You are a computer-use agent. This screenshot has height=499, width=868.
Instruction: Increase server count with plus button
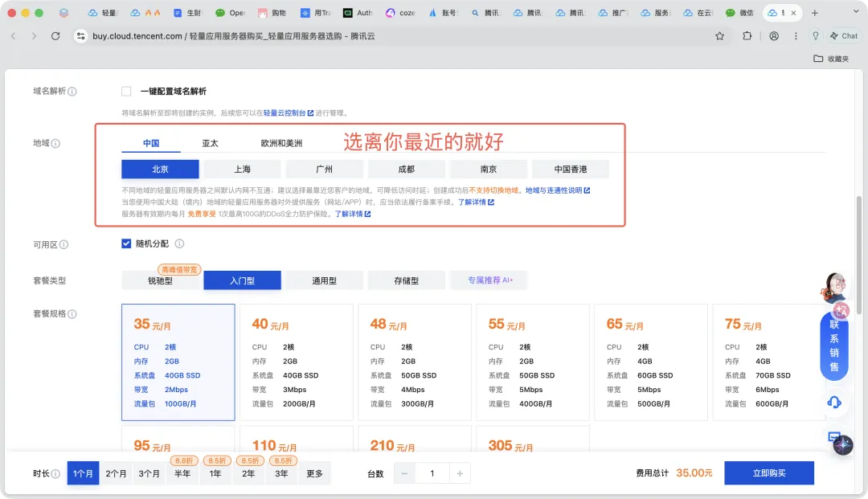[460, 473]
